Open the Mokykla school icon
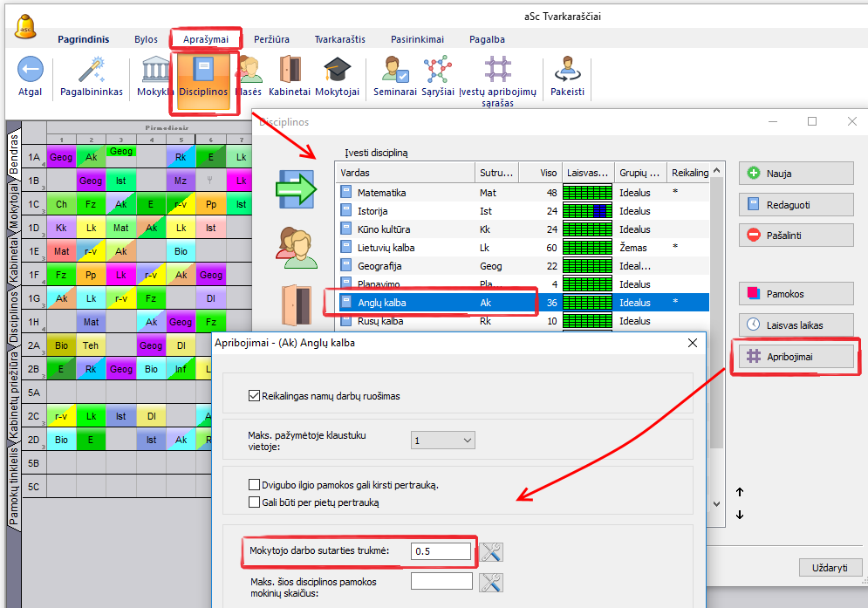 154,71
